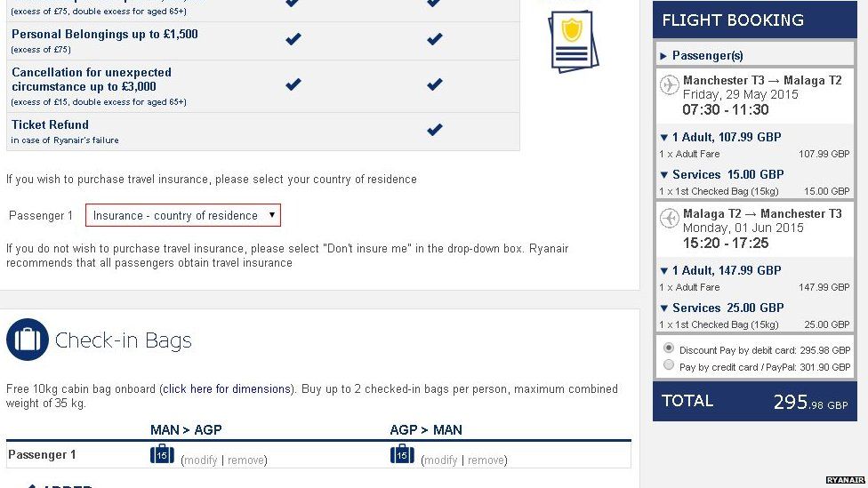
Task: Click the Ticket Refund checkmark
Action: 435,130
